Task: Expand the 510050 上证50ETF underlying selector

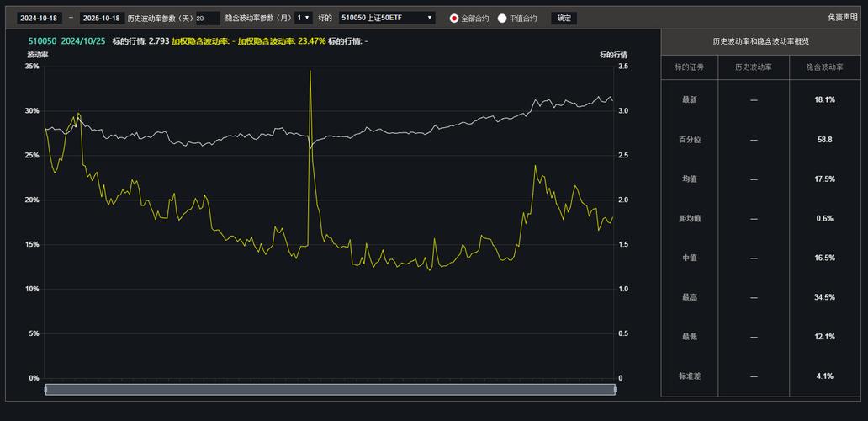Action: tap(387, 18)
